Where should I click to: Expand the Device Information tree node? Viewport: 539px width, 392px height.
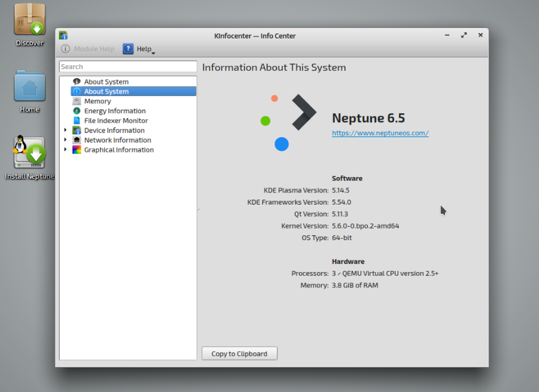coord(65,130)
